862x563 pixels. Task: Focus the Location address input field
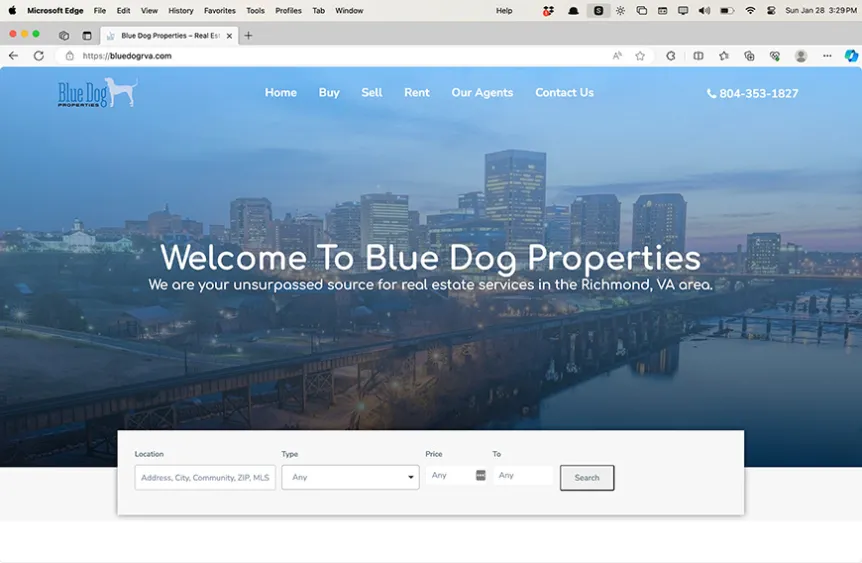click(205, 477)
